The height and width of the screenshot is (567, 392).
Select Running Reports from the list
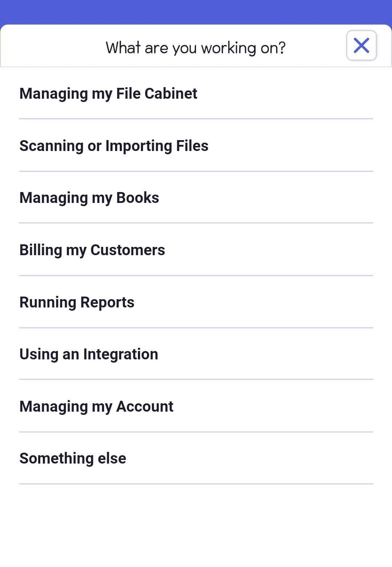(196, 302)
